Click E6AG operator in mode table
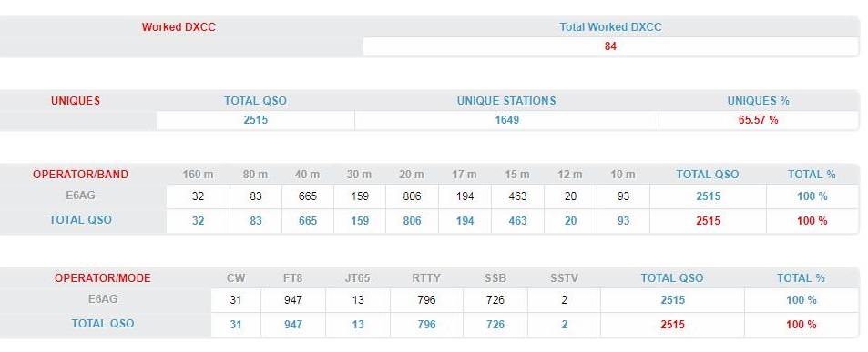This screenshot has height=352, width=868. click(102, 299)
